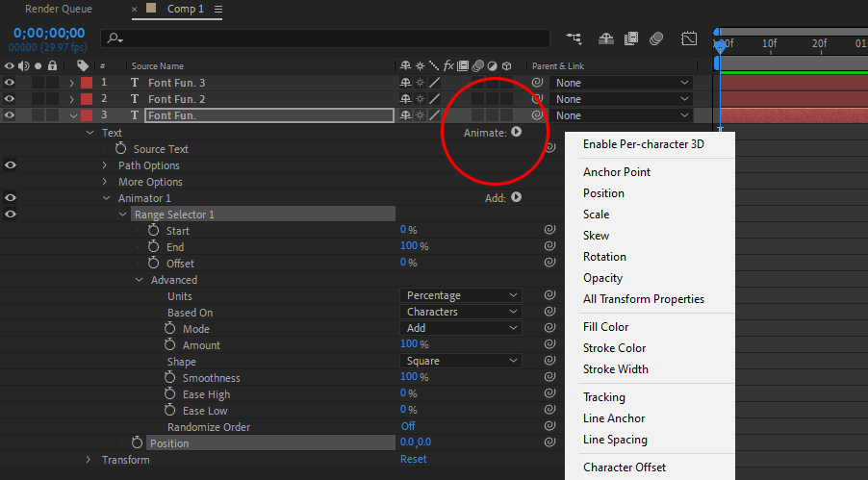This screenshot has height=480, width=868.
Task: Switch to the Render Queue tab
Action: [x=58, y=10]
